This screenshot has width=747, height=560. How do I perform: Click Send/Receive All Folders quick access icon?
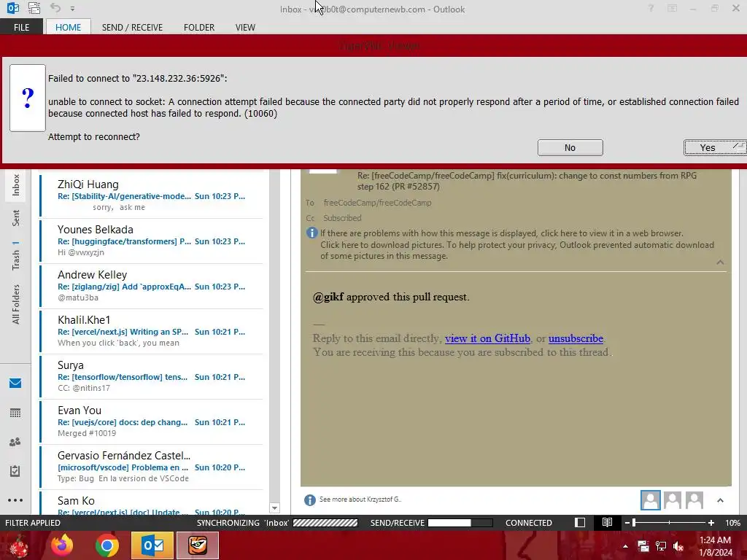point(34,8)
